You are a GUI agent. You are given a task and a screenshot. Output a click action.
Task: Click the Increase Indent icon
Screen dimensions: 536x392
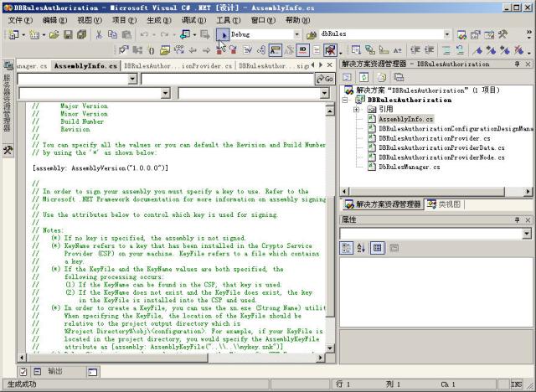[x=429, y=50]
